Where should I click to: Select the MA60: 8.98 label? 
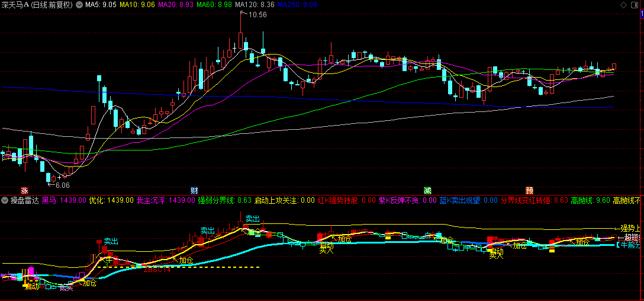[214, 5]
